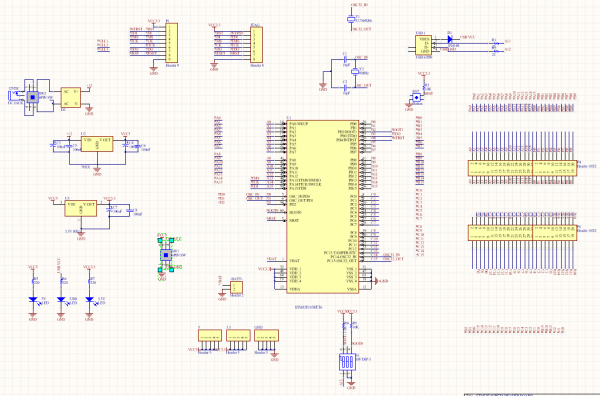Click the VBAT pin name inside U1
600x396 pixels.
294,261
